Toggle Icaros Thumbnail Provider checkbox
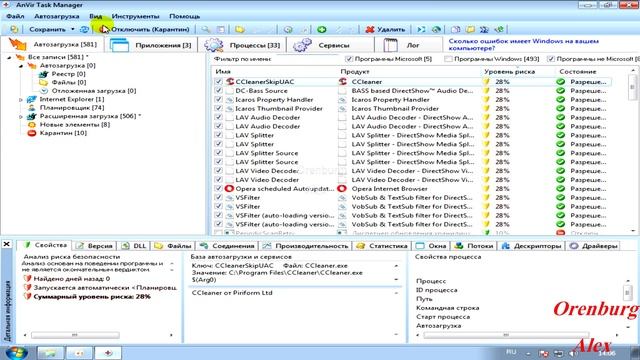 coord(219,109)
